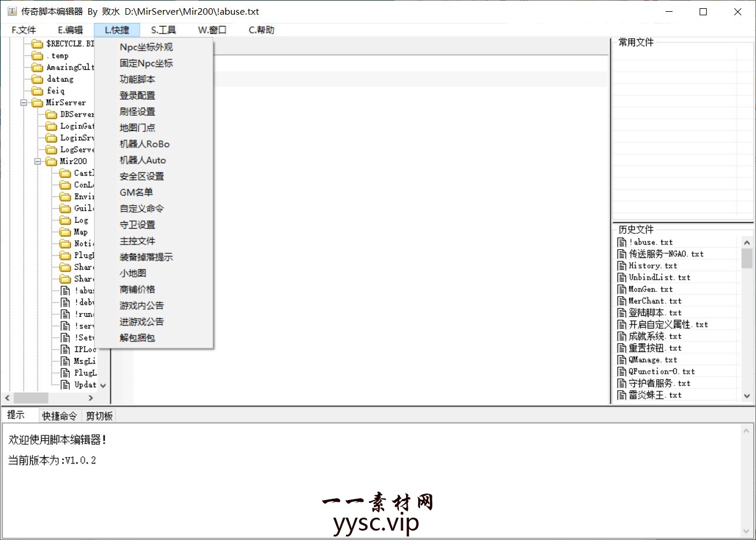
Task: Open 刷怪设置 from the shortcut menu
Action: click(x=137, y=112)
